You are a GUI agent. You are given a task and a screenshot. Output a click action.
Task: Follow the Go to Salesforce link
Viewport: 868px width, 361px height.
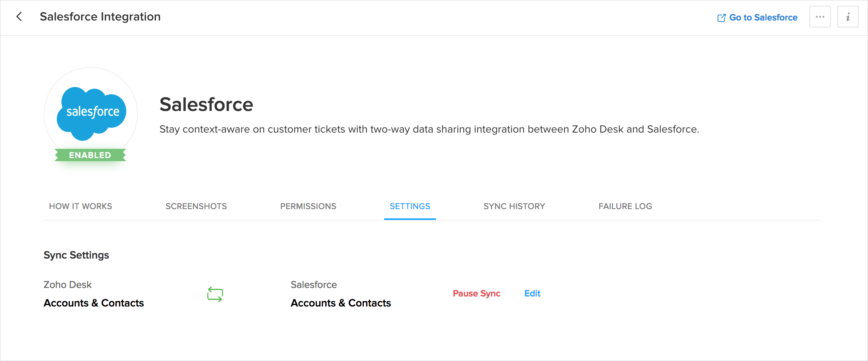[763, 17]
